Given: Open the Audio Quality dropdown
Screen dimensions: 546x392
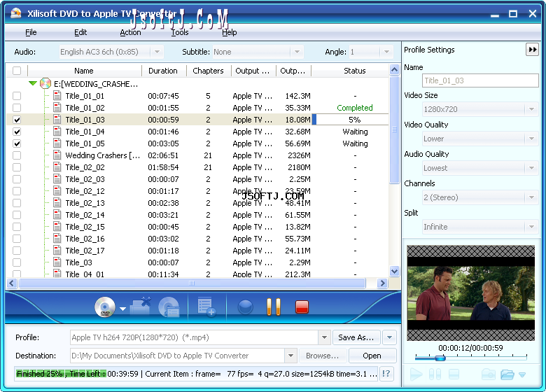Looking at the screenshot, I should point(531,168).
